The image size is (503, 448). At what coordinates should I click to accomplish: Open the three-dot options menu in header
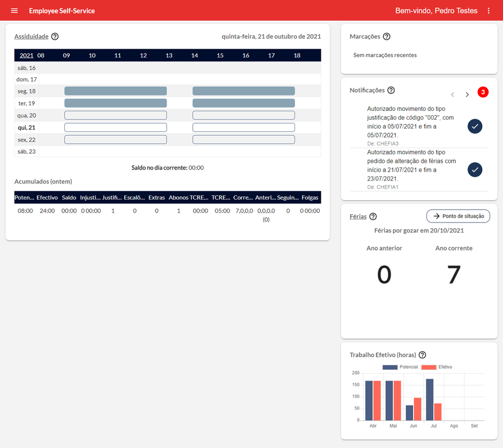[x=488, y=11]
